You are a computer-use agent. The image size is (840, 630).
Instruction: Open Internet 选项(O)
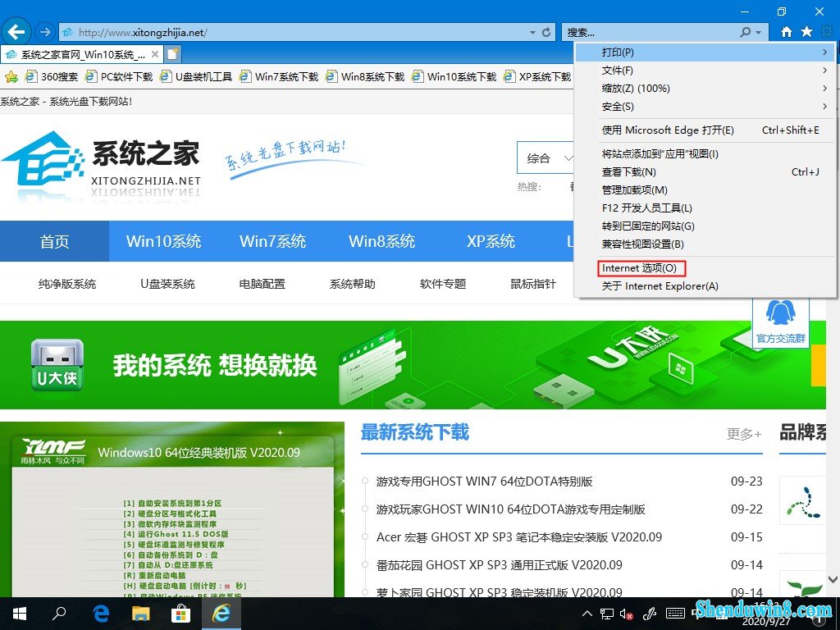(x=705, y=268)
